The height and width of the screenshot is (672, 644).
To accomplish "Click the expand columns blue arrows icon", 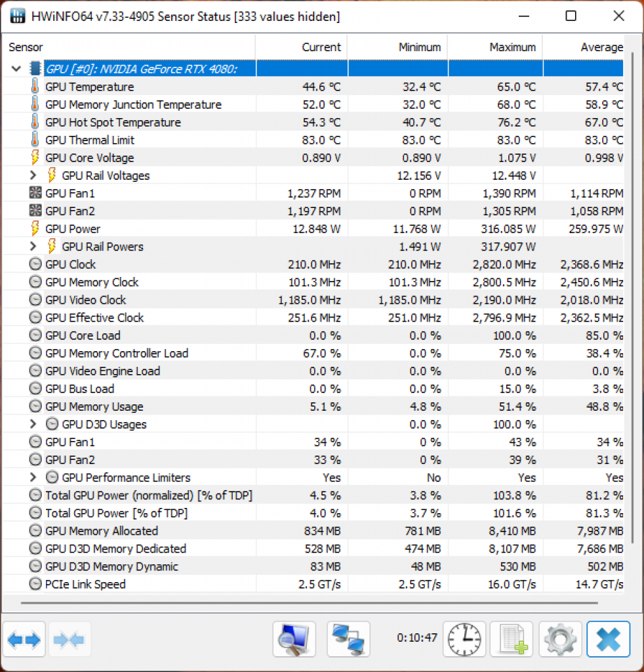I will 24,639.
